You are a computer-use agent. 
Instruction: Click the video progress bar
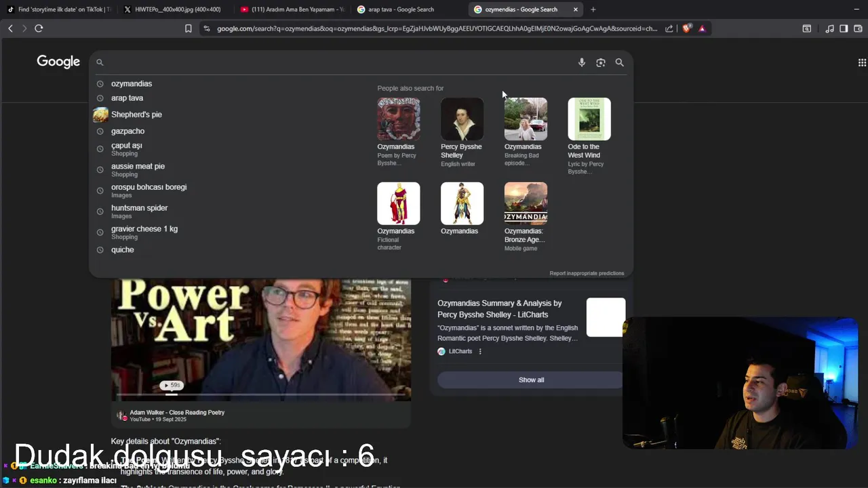click(x=261, y=394)
